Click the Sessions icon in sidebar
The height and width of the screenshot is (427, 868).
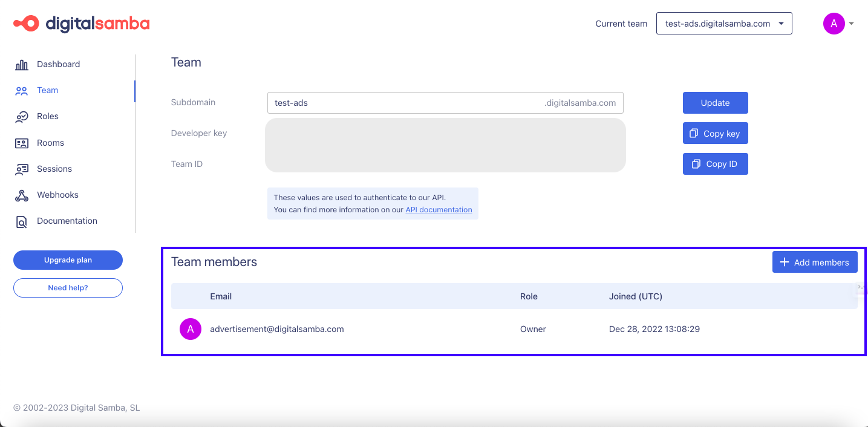click(22, 169)
